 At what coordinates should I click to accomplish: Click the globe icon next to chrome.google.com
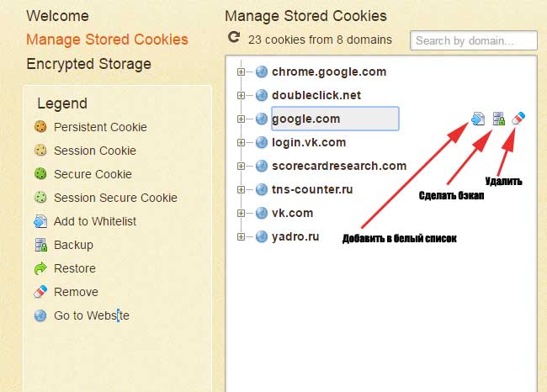point(261,72)
